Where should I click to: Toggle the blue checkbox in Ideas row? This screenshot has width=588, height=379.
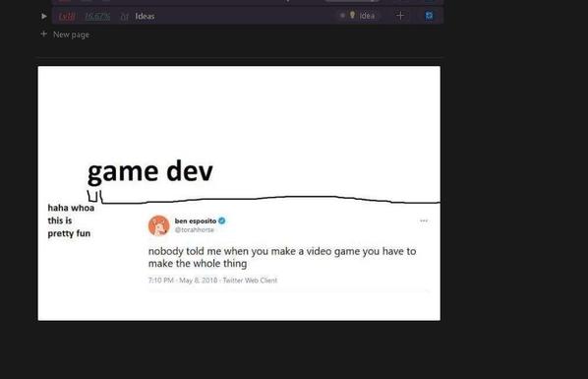429,16
